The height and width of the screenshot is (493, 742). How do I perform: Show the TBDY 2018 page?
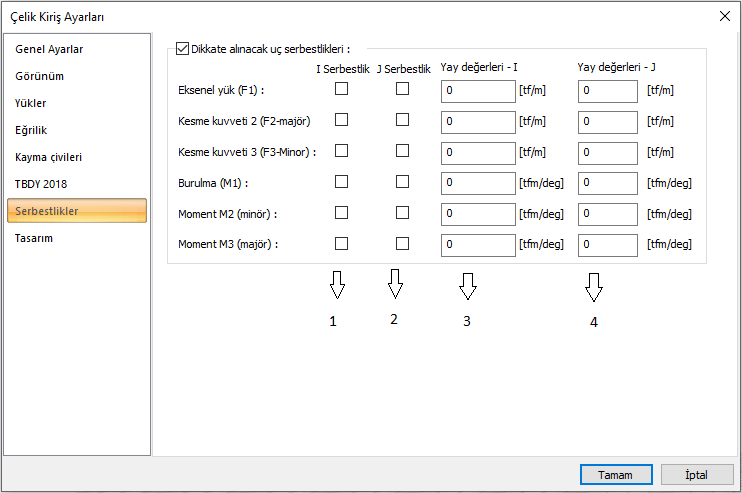pos(41,184)
